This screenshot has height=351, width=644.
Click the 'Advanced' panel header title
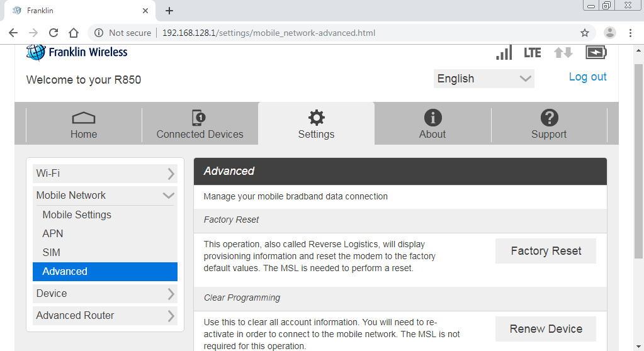229,171
